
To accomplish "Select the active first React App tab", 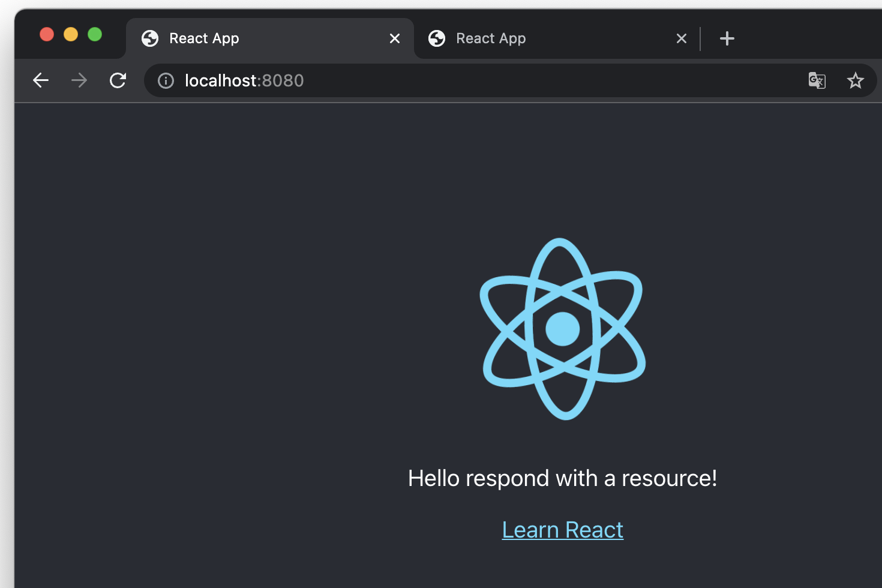I will pos(270,38).
